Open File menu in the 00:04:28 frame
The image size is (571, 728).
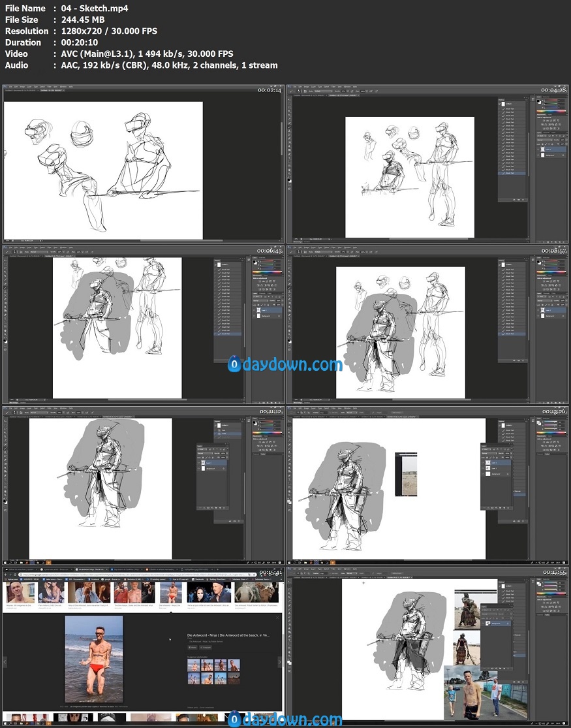point(295,87)
